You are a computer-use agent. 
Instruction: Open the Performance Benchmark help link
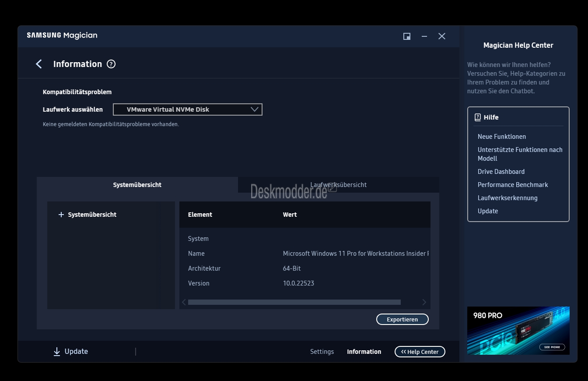pyautogui.click(x=513, y=185)
